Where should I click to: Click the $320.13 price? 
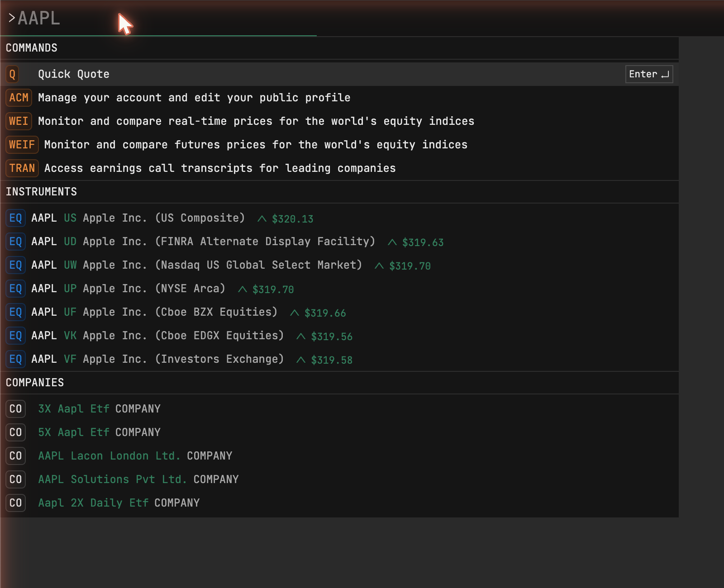pyautogui.click(x=292, y=219)
